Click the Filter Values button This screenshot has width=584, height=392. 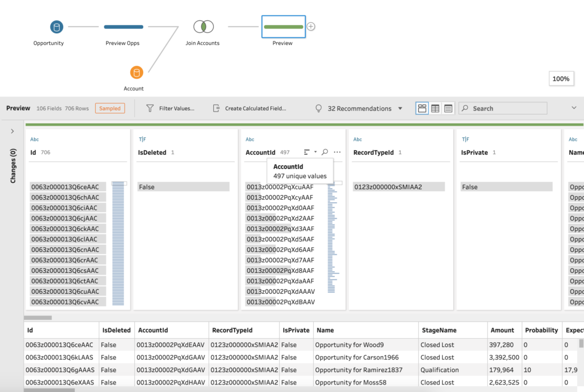(171, 109)
